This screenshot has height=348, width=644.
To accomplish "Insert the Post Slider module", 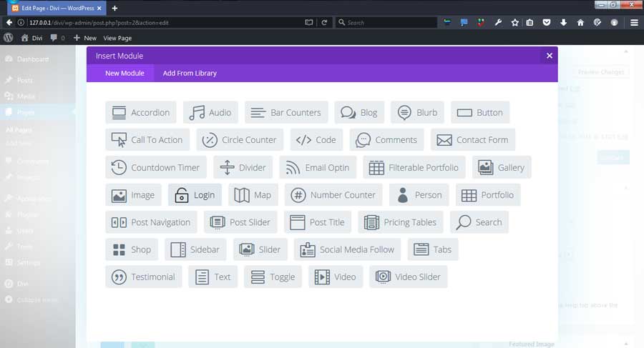I will coord(240,222).
